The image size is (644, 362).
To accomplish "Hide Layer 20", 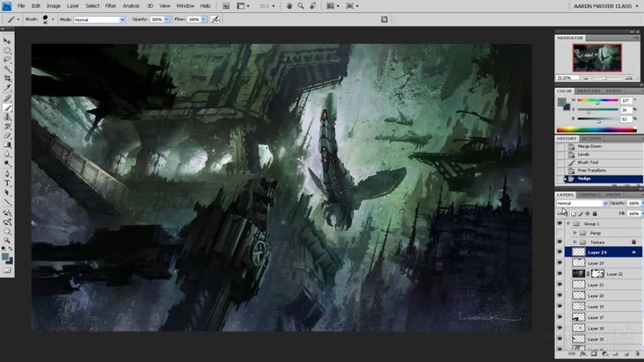I will [560, 295].
